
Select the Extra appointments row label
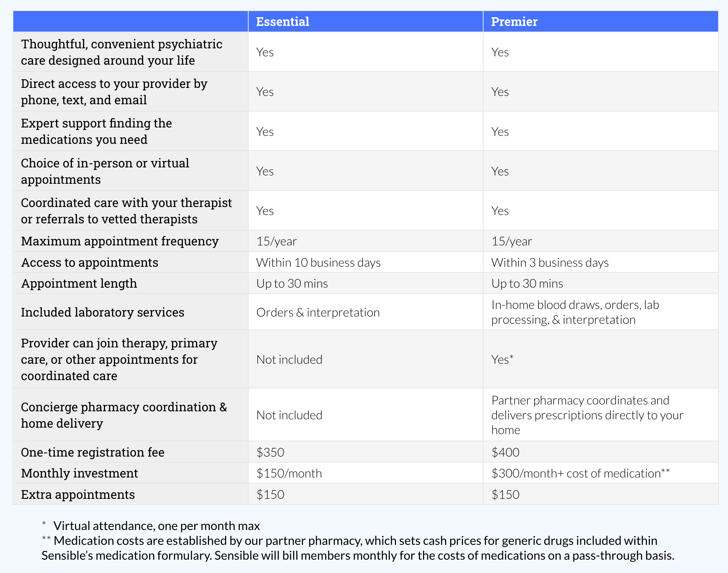[78, 495]
